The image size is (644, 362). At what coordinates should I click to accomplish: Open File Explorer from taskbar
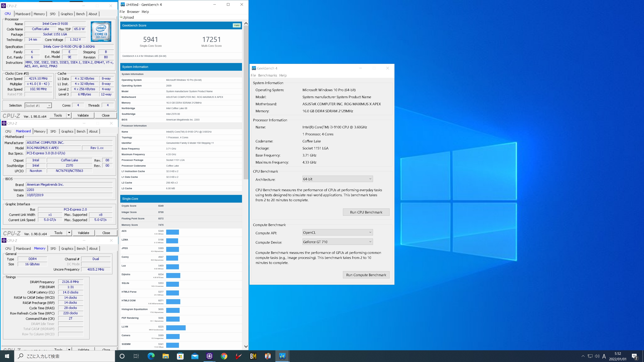point(166,356)
